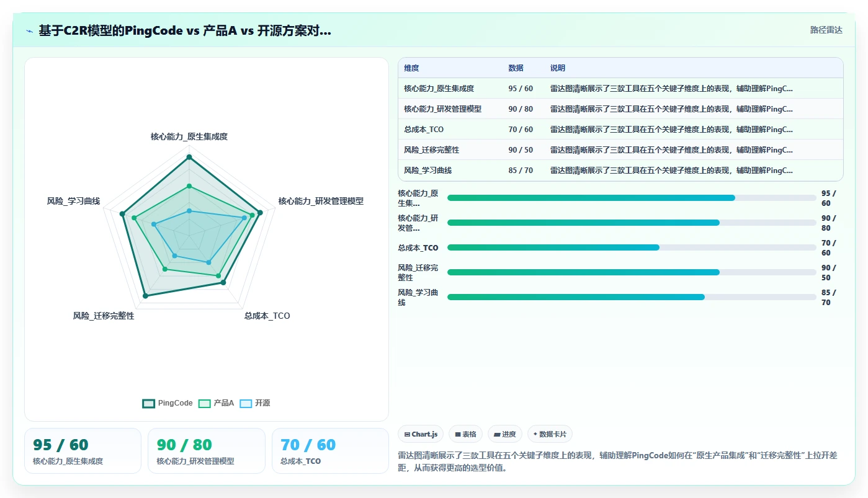Click the 数据 column header
The image size is (868, 498).
click(516, 68)
